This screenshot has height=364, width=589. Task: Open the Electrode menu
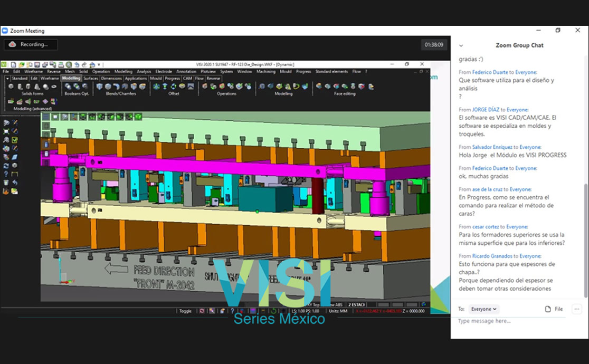point(164,71)
